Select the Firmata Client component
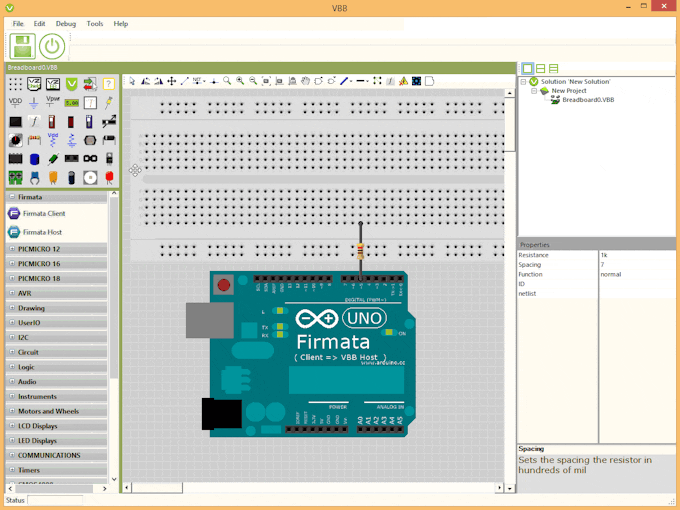Image resolution: width=680 pixels, height=510 pixels. pos(43,213)
